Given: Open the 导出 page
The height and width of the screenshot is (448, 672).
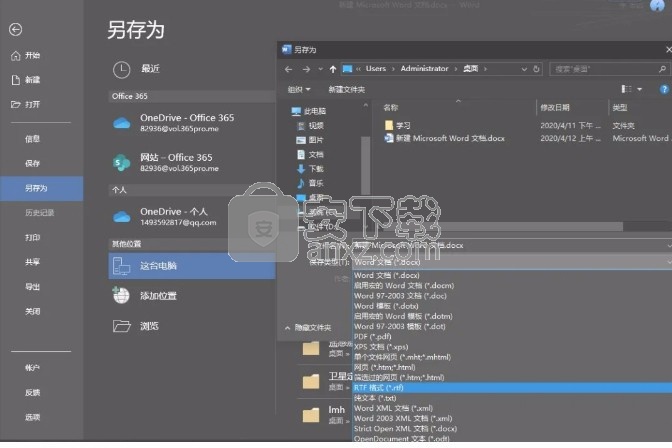Looking at the screenshot, I should (33, 286).
